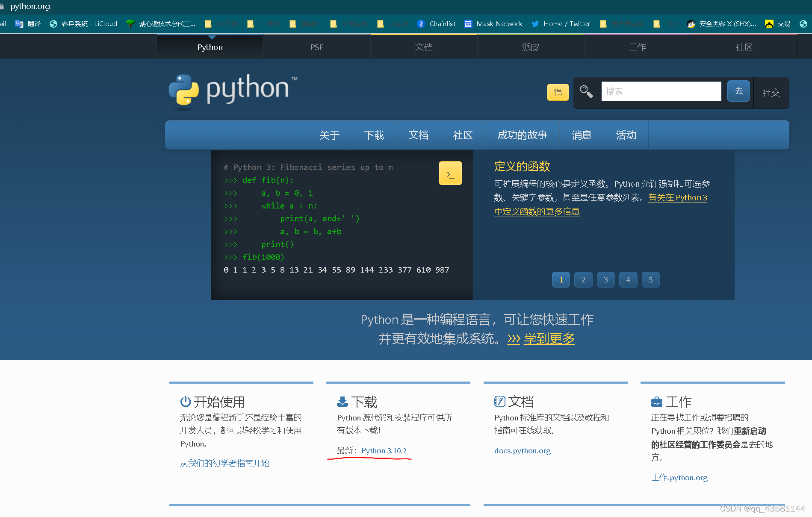Click the Fibonacci output number line

(337, 270)
